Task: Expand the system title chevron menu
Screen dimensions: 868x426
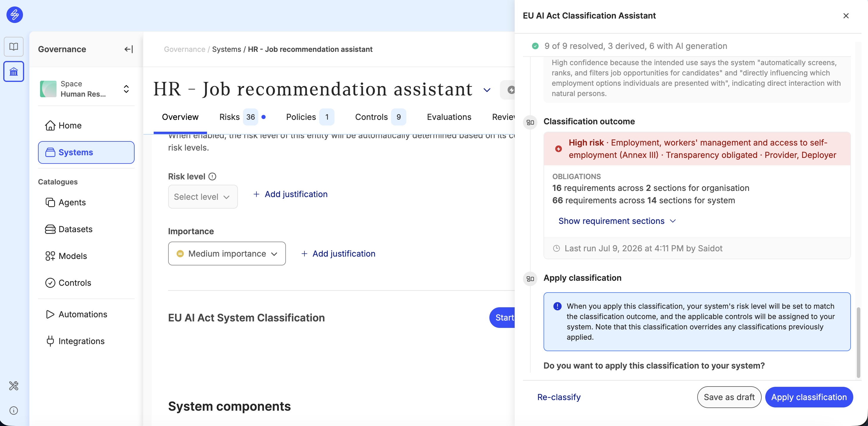Action: [487, 90]
